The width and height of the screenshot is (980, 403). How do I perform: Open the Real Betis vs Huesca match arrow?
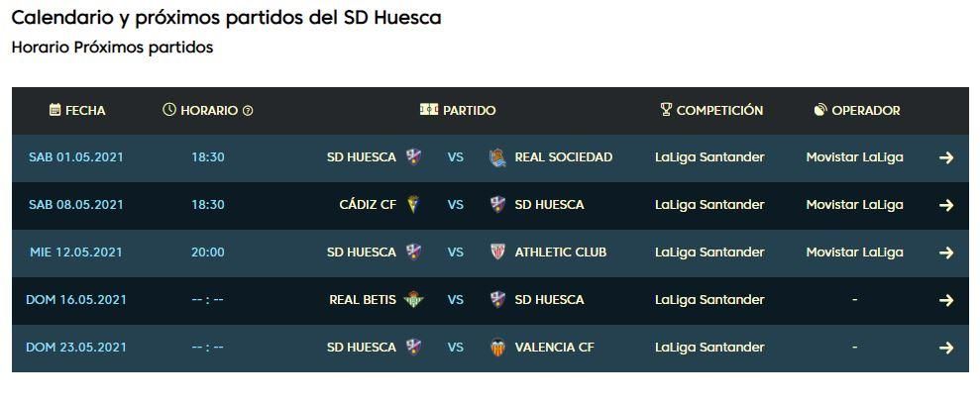click(945, 300)
